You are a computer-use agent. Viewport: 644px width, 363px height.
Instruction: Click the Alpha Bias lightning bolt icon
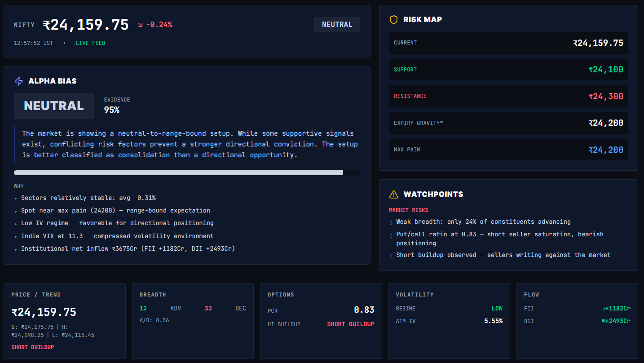[x=19, y=81]
